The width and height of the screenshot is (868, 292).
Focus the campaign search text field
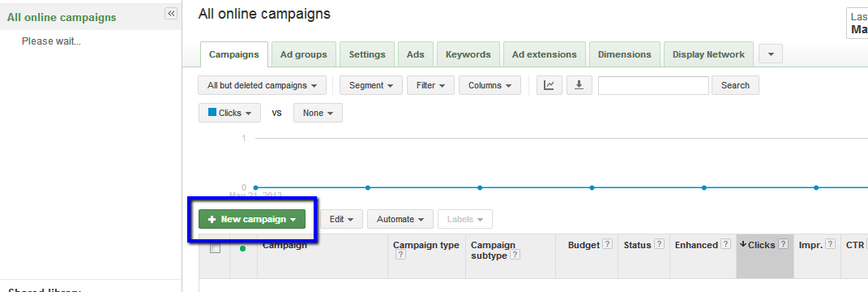coord(653,85)
